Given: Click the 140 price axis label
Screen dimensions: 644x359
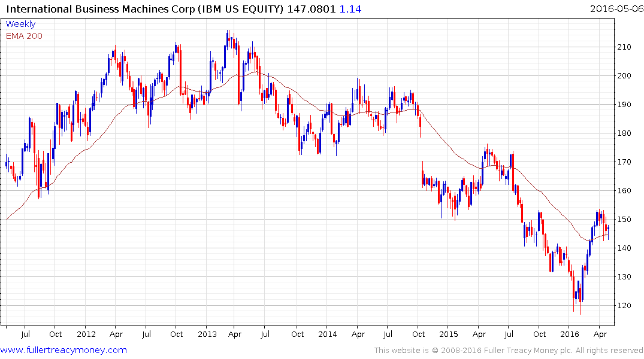Looking at the screenshot, I should coord(624,248).
